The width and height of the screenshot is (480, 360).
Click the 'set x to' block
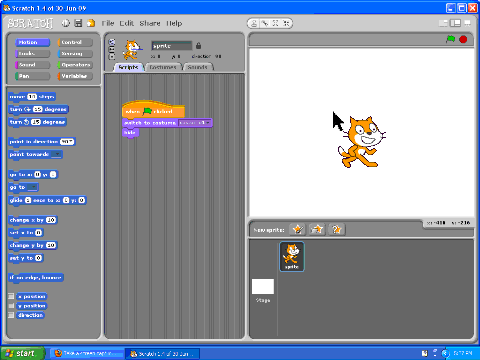point(26,233)
